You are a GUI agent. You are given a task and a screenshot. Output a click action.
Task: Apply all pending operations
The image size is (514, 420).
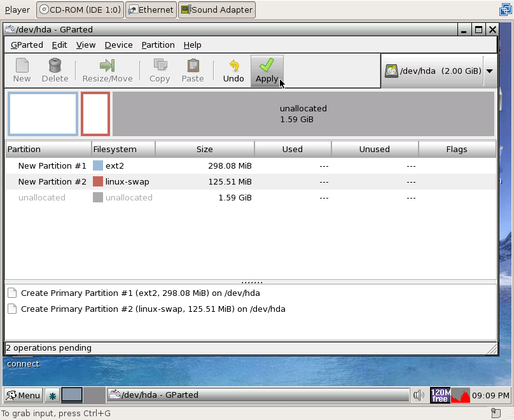pos(267,71)
